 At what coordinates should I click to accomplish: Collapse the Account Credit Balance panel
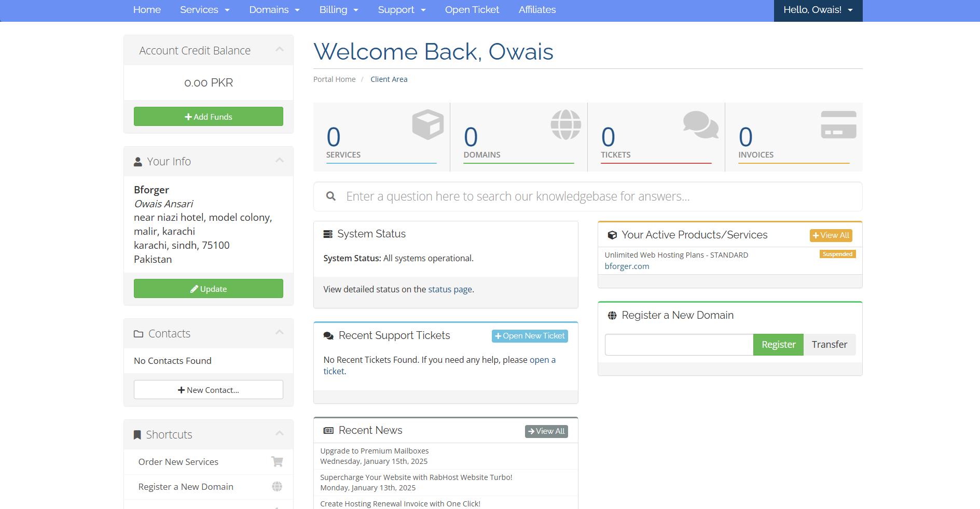click(280, 50)
